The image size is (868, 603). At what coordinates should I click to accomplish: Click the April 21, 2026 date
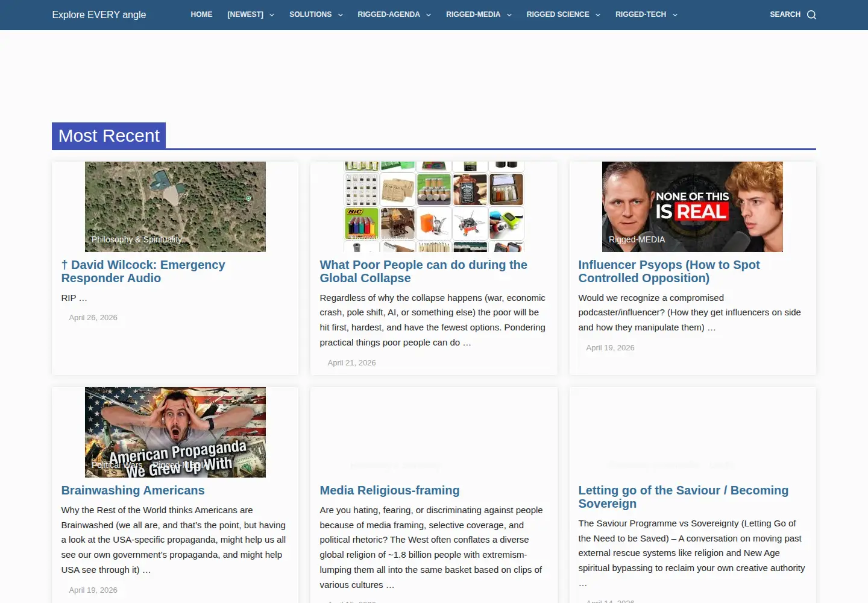click(x=351, y=363)
